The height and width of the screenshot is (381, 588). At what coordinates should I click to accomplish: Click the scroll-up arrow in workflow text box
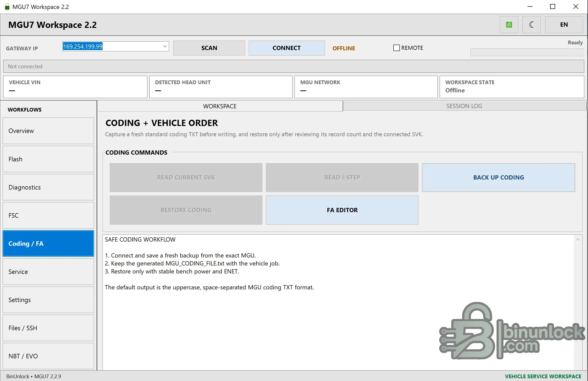578,240
